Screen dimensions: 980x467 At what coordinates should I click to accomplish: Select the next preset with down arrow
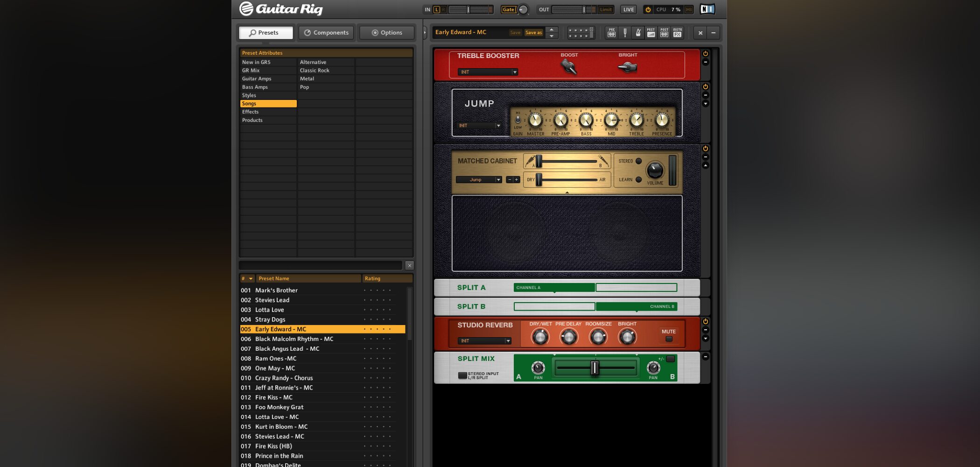coord(552,36)
